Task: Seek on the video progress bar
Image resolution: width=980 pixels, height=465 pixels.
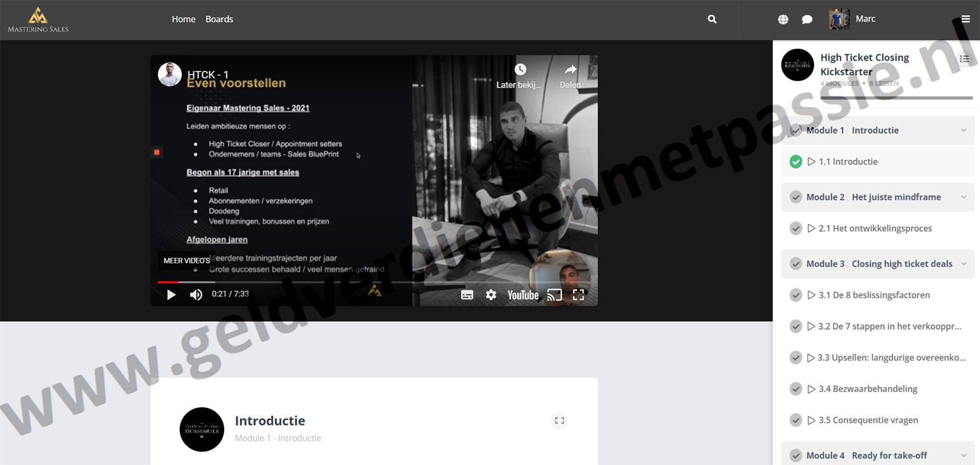Action: [311, 282]
